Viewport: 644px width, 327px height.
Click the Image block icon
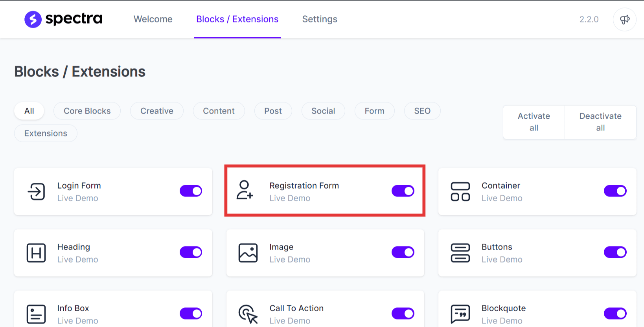248,253
